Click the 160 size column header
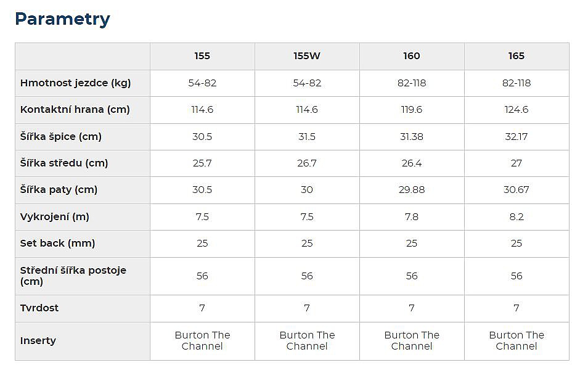Image resolution: width=588 pixels, height=373 pixels. tap(412, 56)
